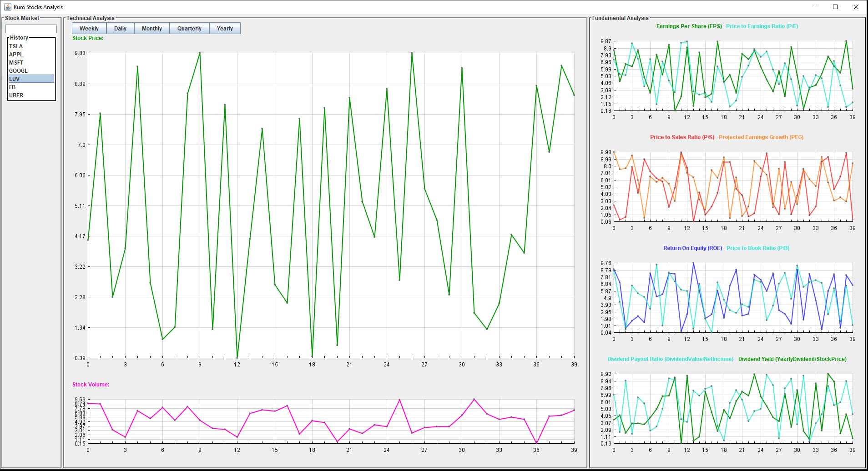Select GOOGL in the History list

[18, 70]
